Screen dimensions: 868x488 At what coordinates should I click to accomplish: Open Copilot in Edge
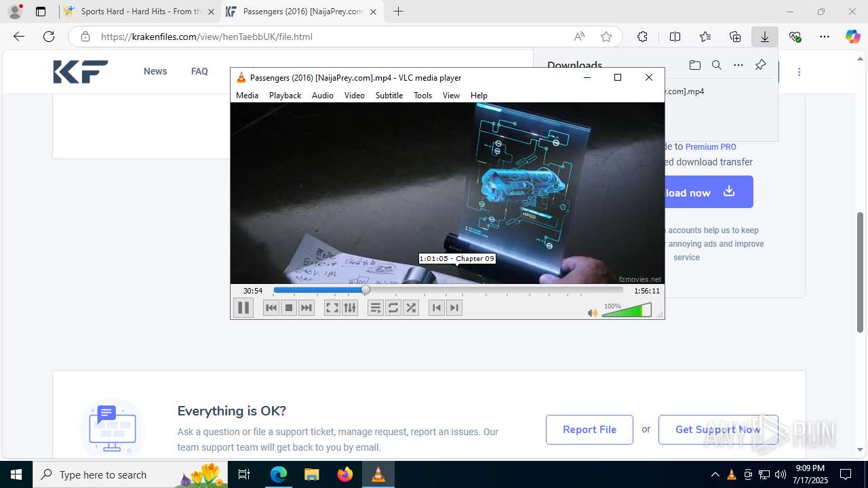pyautogui.click(x=852, y=37)
